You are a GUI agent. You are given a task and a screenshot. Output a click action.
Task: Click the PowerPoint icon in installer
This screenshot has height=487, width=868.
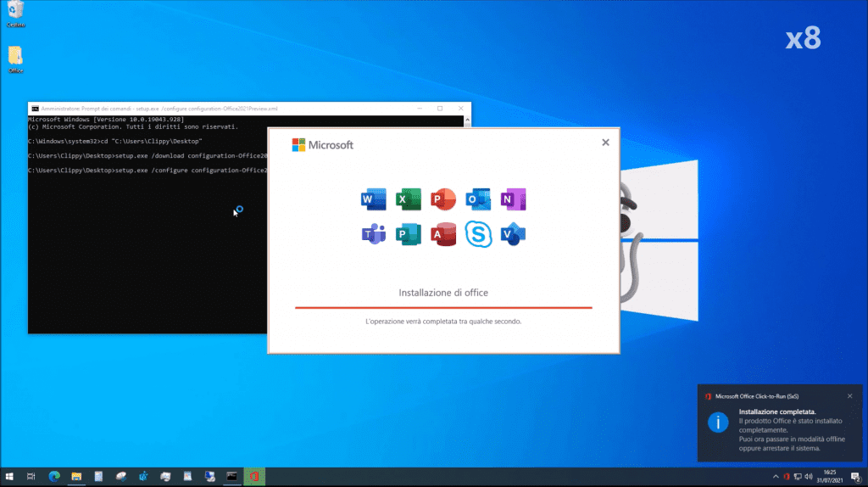tap(443, 199)
